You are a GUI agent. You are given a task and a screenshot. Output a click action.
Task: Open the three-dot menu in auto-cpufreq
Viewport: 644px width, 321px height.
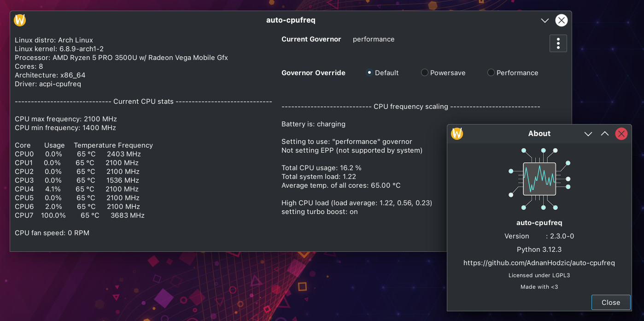pos(558,43)
